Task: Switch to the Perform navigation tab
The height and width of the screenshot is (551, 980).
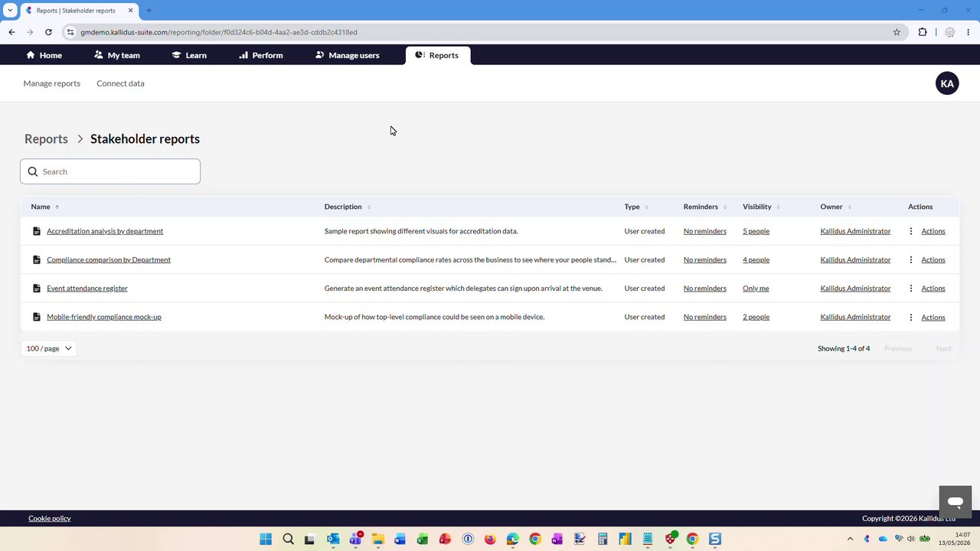Action: point(260,55)
